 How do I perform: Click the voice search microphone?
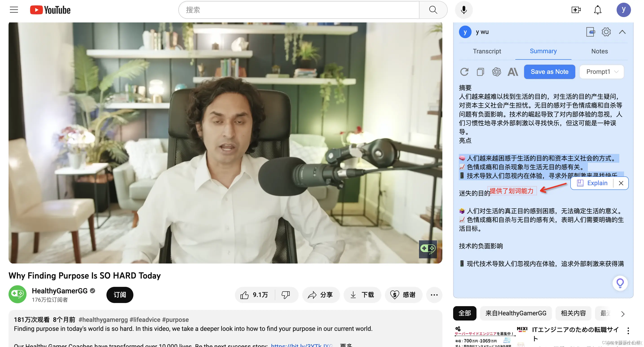click(x=464, y=10)
